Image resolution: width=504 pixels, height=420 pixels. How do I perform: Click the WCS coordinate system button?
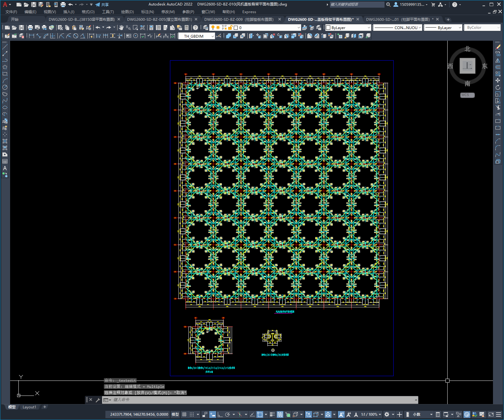pos(467,95)
